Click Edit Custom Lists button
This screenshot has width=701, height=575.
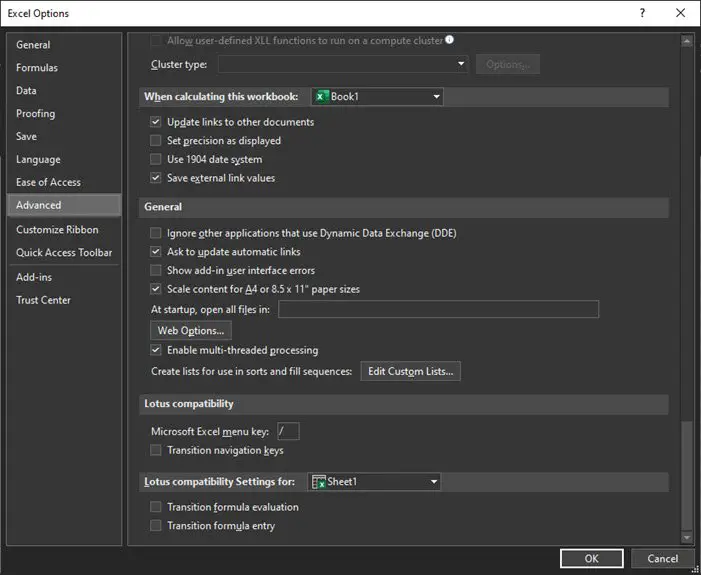point(410,372)
